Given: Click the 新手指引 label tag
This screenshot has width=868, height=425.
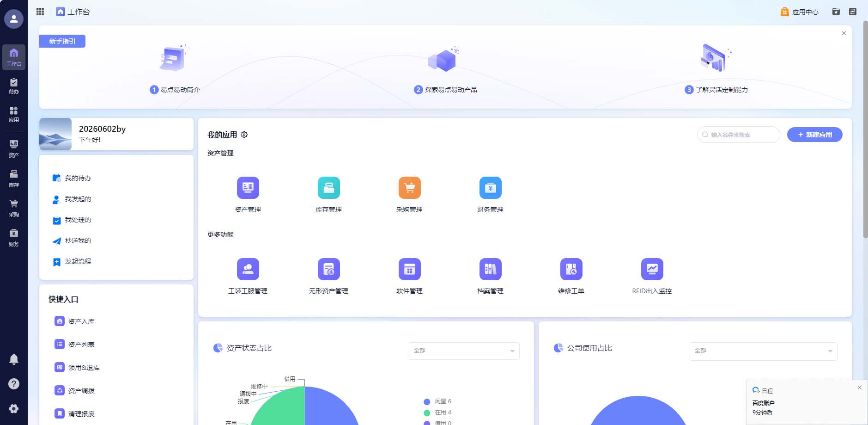Looking at the screenshot, I should (x=62, y=41).
